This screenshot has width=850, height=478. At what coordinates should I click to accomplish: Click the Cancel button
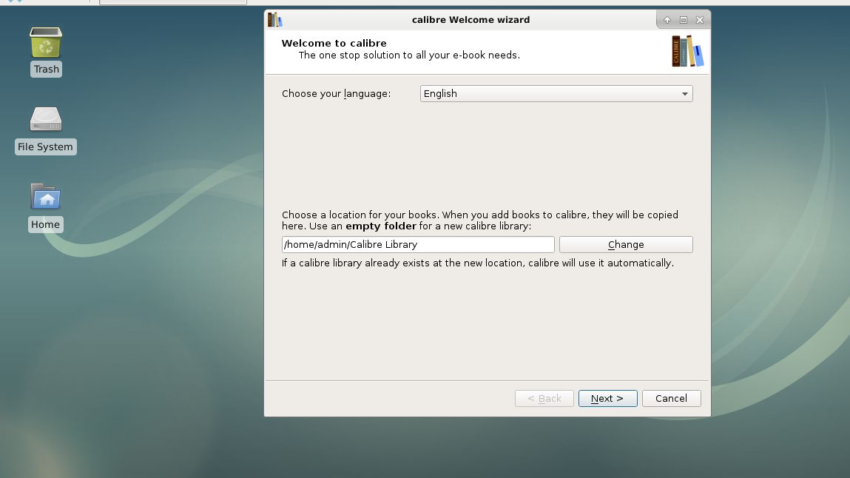tap(671, 398)
